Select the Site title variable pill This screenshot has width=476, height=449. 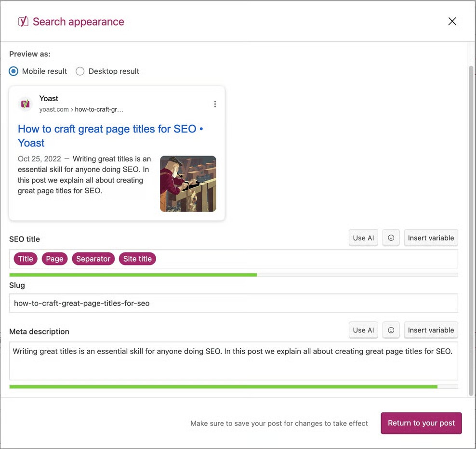pyautogui.click(x=137, y=259)
